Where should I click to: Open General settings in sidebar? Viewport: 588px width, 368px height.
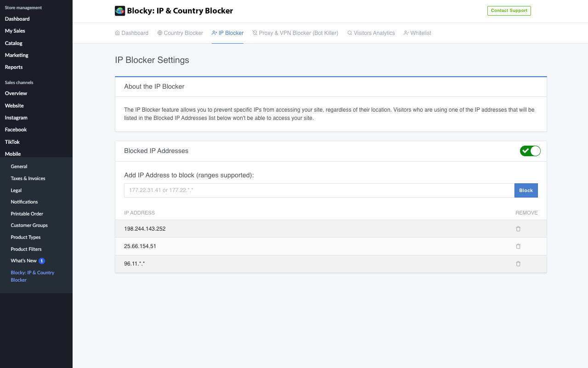(x=19, y=166)
